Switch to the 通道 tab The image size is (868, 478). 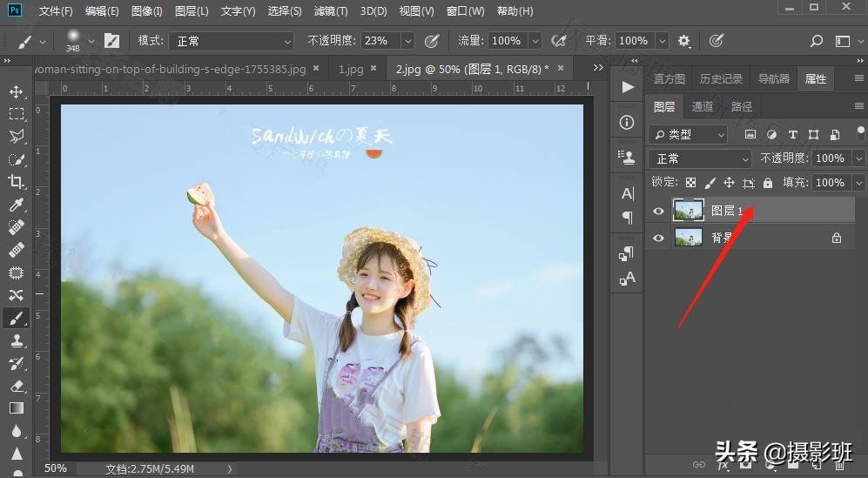(x=703, y=106)
